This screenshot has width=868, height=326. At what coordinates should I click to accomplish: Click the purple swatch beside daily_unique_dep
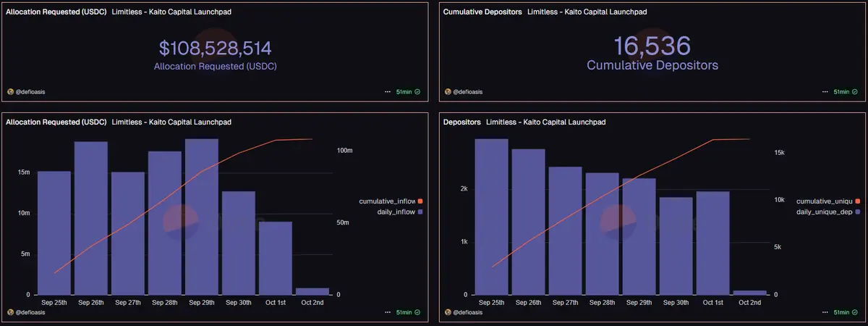click(x=857, y=212)
